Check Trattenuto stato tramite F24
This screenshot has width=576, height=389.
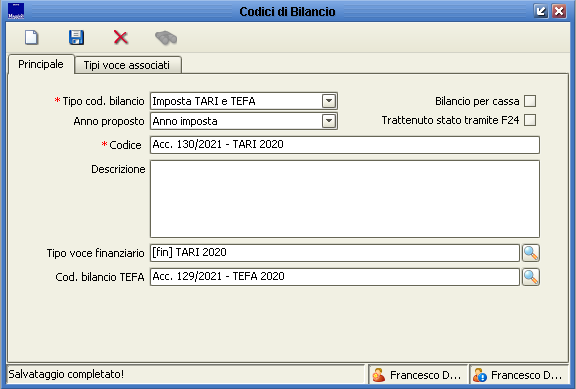coord(530,120)
